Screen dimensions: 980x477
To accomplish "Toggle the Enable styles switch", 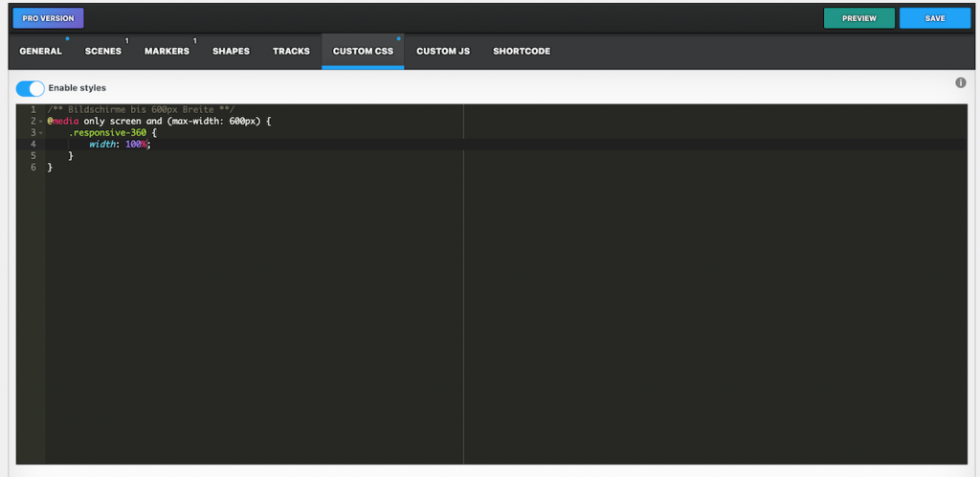I will (30, 88).
